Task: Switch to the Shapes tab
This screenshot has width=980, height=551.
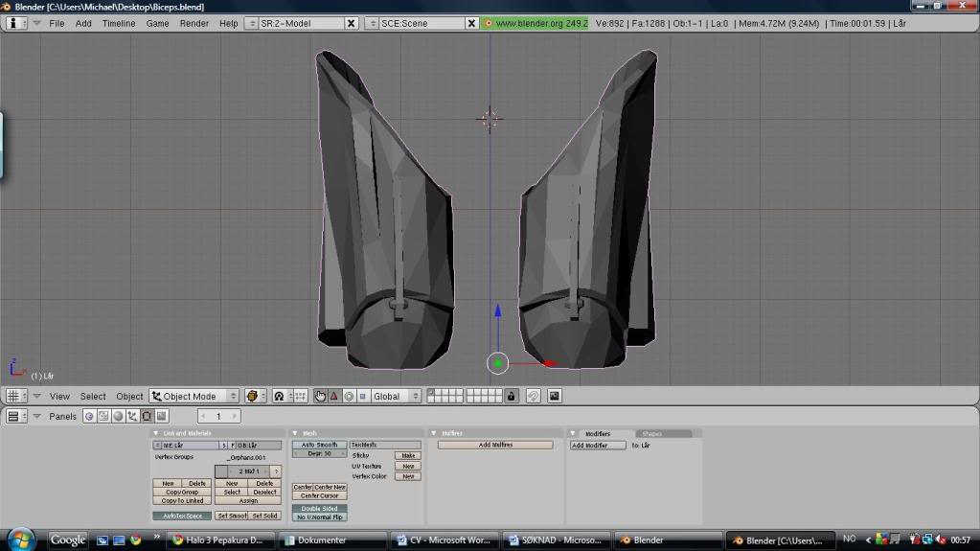Action: 664,433
